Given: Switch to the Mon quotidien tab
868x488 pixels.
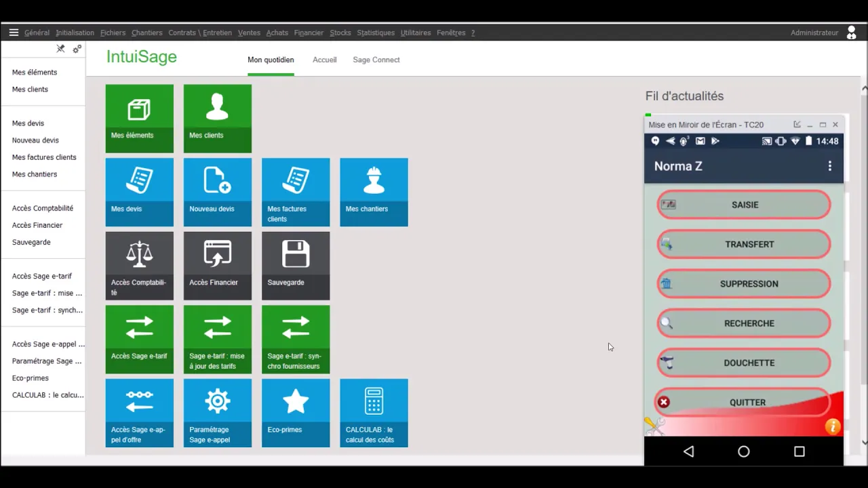Looking at the screenshot, I should tap(271, 60).
